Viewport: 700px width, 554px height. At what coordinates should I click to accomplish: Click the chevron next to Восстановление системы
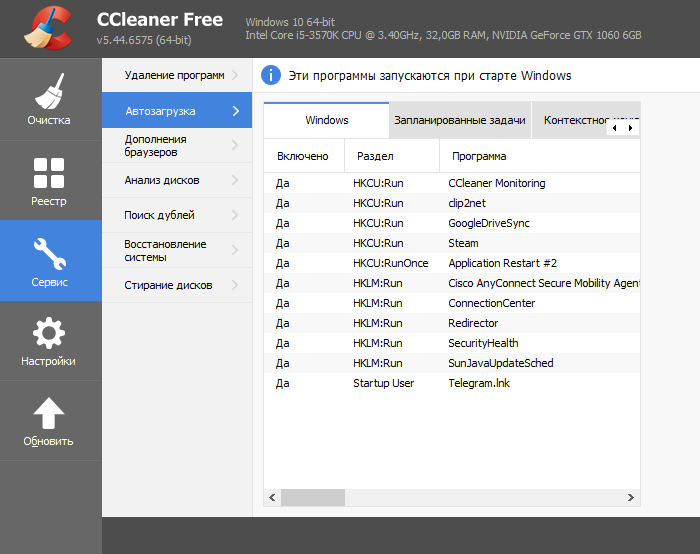(x=235, y=250)
